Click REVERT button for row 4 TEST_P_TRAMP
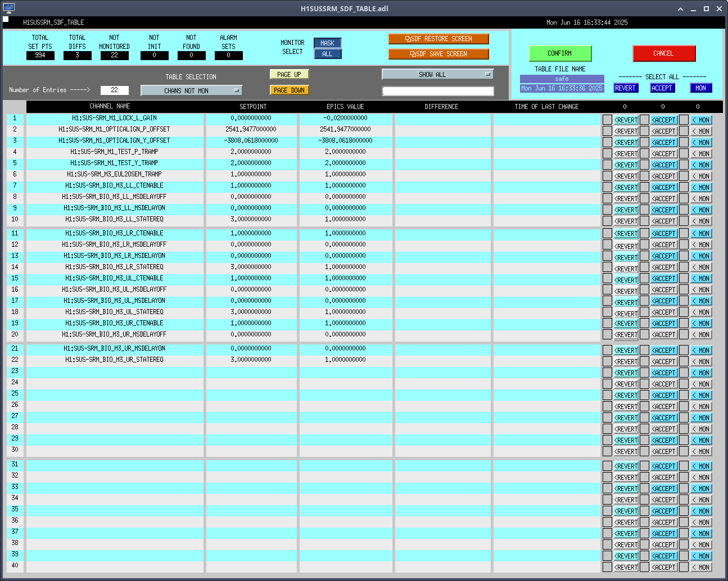 click(626, 153)
